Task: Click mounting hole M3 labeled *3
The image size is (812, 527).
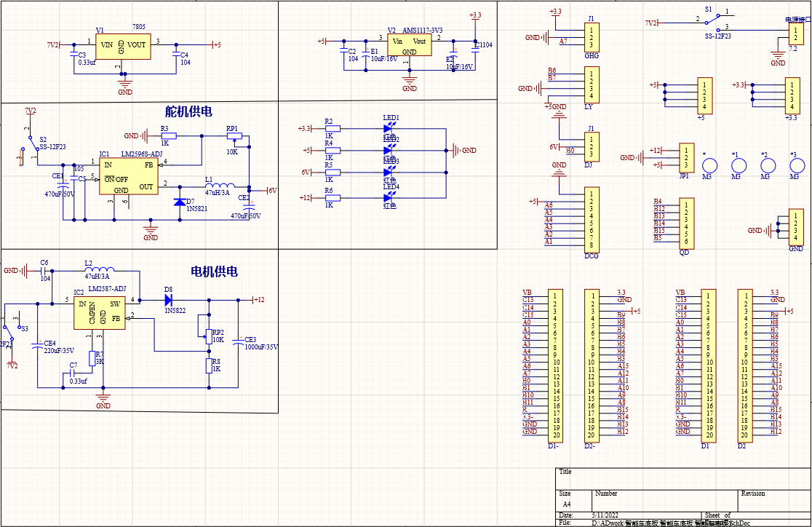Action: 797,166
